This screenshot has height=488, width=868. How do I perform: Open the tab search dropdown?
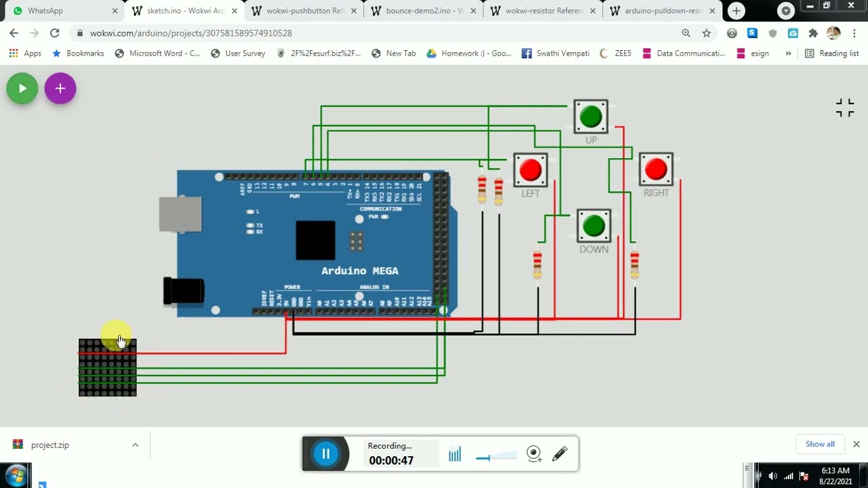(x=786, y=11)
